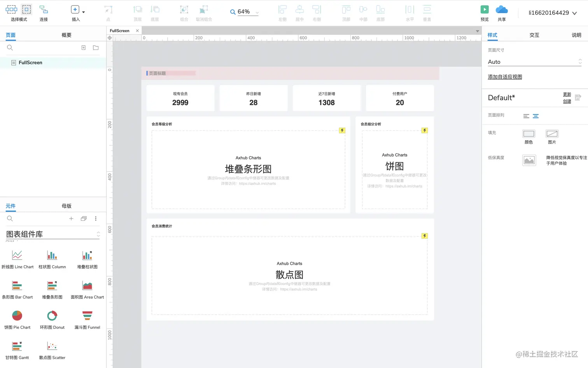This screenshot has height=368, width=588.
Task: Click the Update (更新) style link
Action: point(567,94)
